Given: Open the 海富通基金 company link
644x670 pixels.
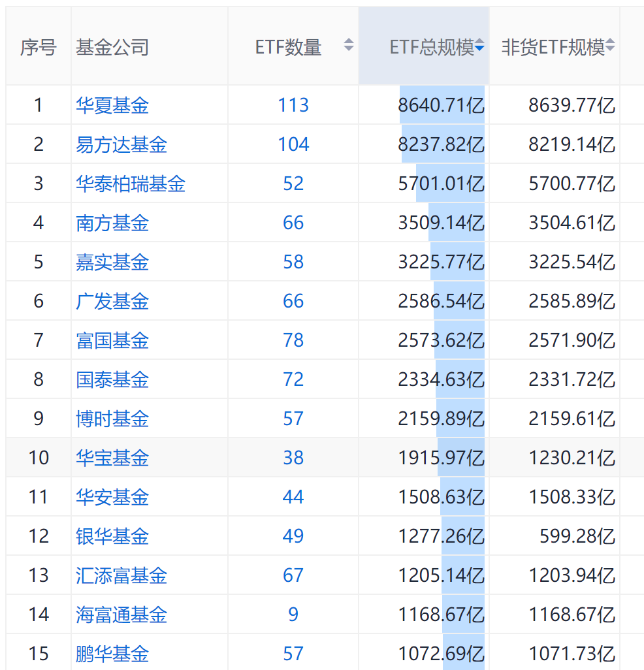Looking at the screenshot, I should point(121,614).
